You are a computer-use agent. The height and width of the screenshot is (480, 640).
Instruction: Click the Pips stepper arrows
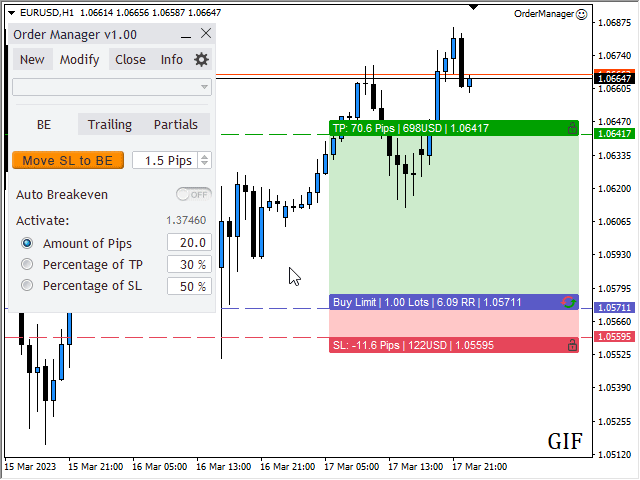click(x=204, y=160)
